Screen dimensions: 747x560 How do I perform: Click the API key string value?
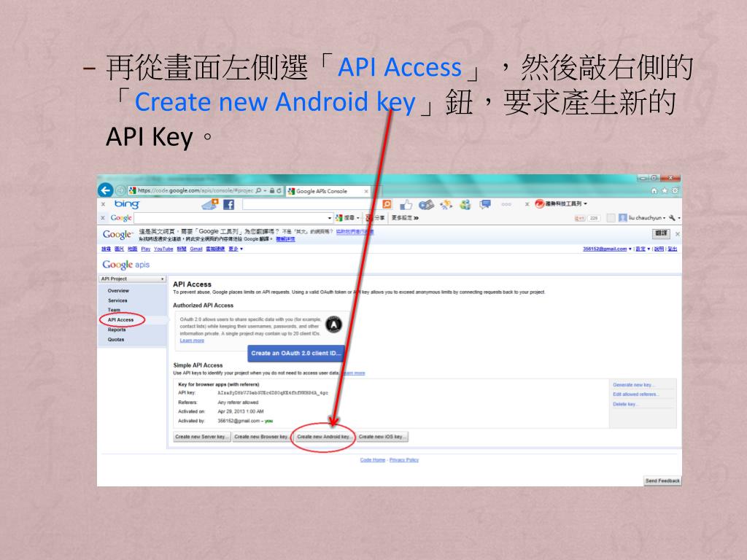273,393
